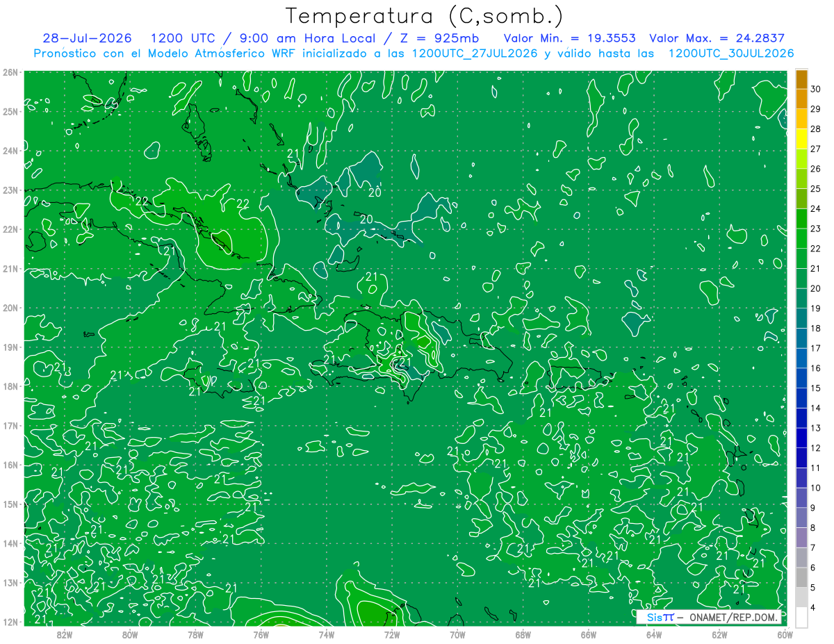This screenshot has width=834, height=644.
Task: Click the "13N" latitude label
Action: click(10, 582)
